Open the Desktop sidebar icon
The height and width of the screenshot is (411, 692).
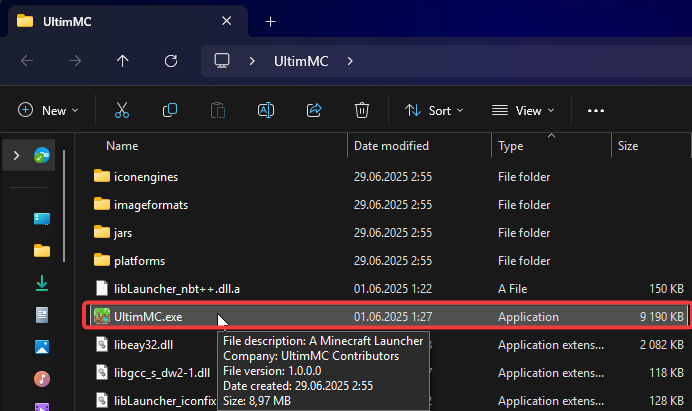pos(42,219)
